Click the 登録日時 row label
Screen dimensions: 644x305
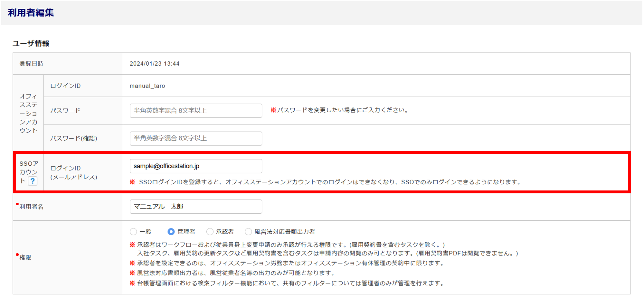31,64
